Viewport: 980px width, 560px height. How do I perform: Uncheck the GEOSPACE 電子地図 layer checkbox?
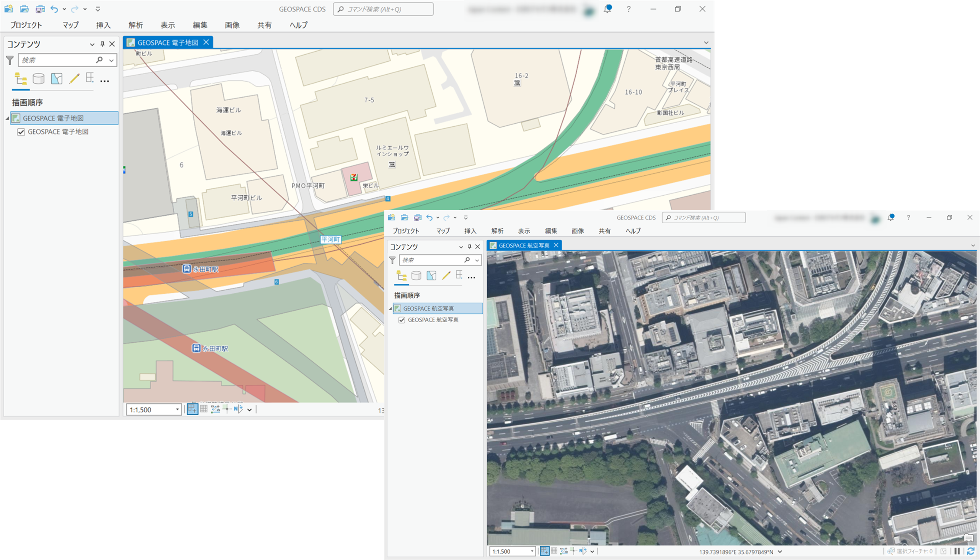pos(21,132)
